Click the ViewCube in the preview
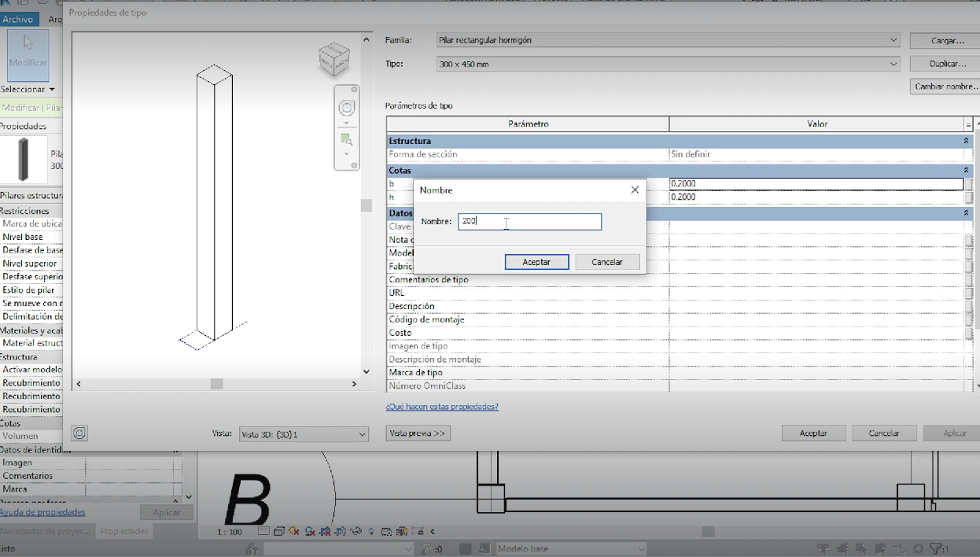Viewport: 980px width, 557px height. pyautogui.click(x=333, y=60)
